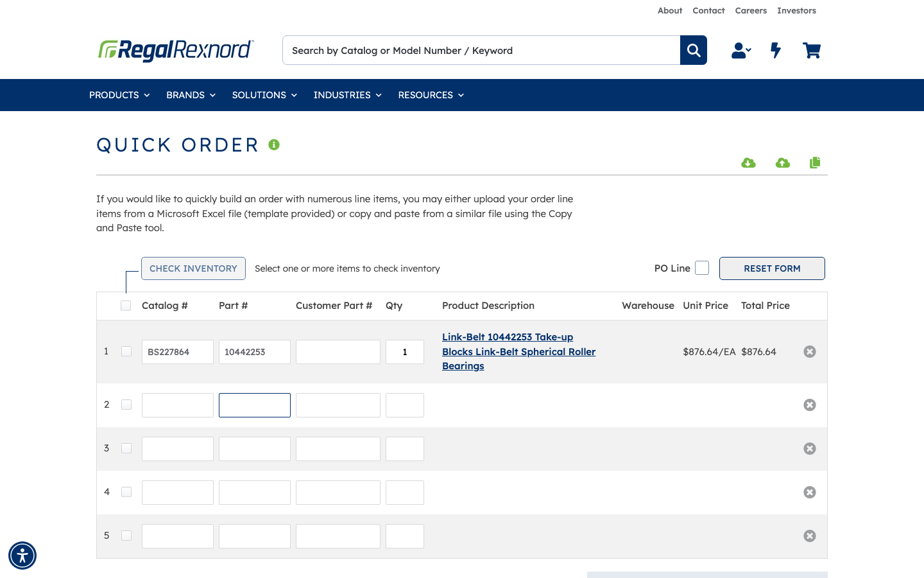Check the row 4 selection checkbox

pyautogui.click(x=126, y=492)
